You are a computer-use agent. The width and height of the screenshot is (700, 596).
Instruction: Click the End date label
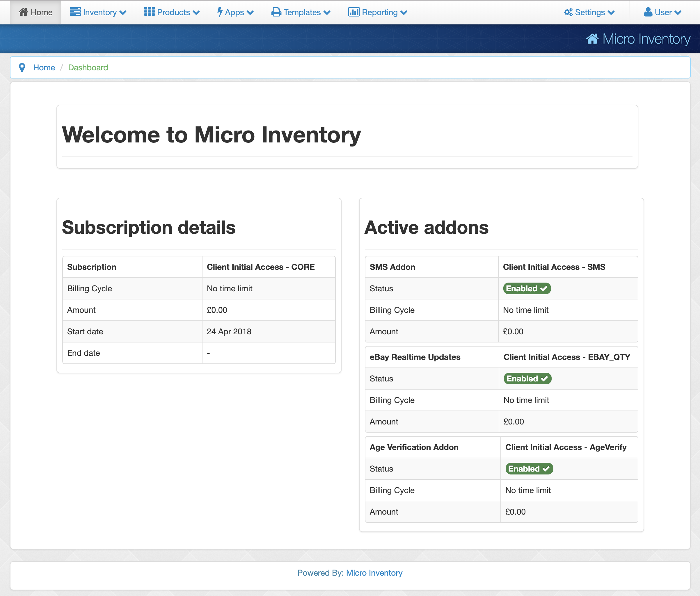point(83,353)
